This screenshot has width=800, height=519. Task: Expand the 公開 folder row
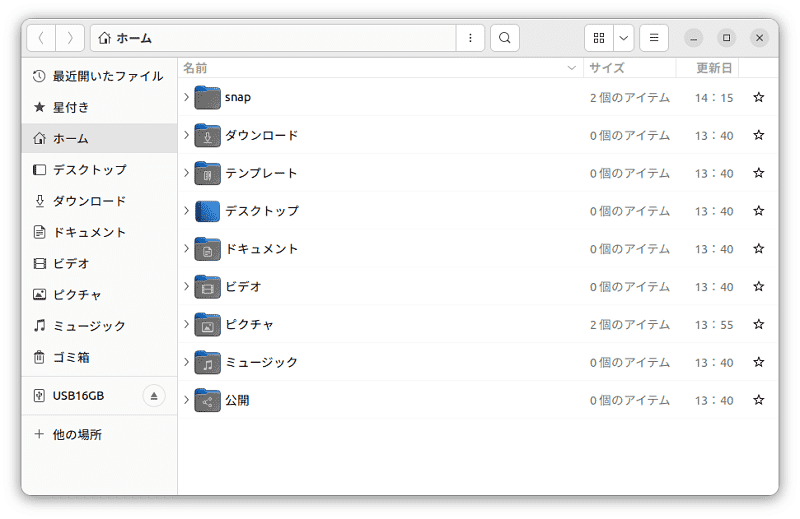coord(186,400)
